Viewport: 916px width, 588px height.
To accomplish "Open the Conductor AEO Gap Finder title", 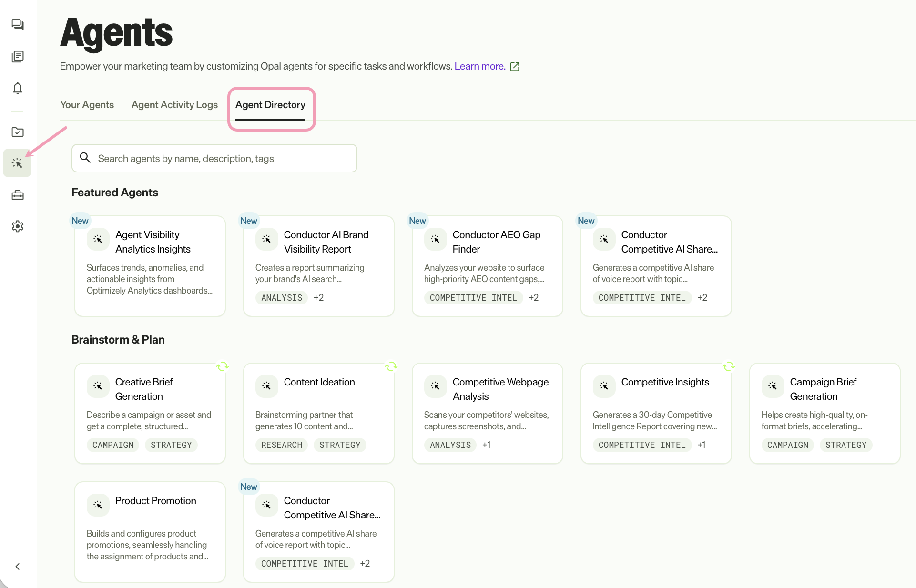I will pyautogui.click(x=496, y=242).
